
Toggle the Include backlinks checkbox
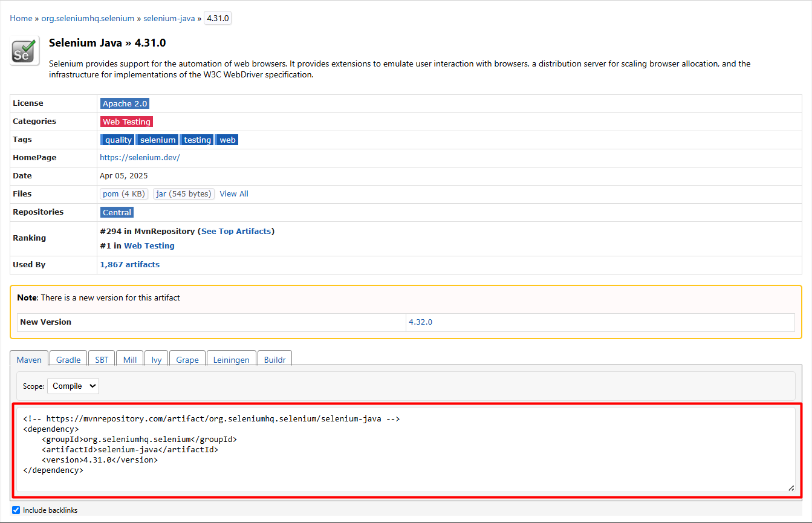(x=16, y=510)
